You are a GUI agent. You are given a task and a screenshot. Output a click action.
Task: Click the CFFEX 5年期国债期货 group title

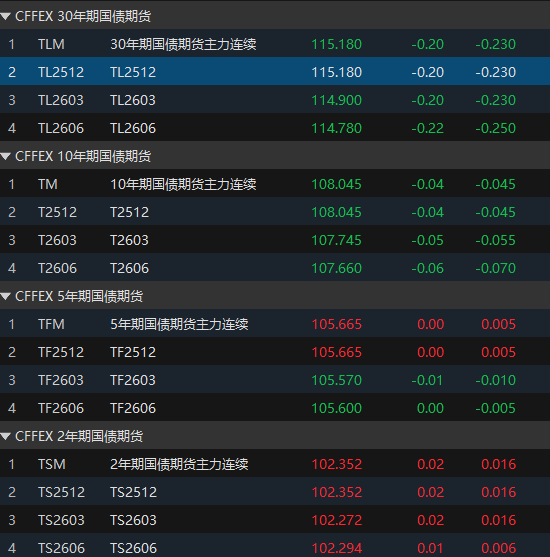(x=79, y=296)
